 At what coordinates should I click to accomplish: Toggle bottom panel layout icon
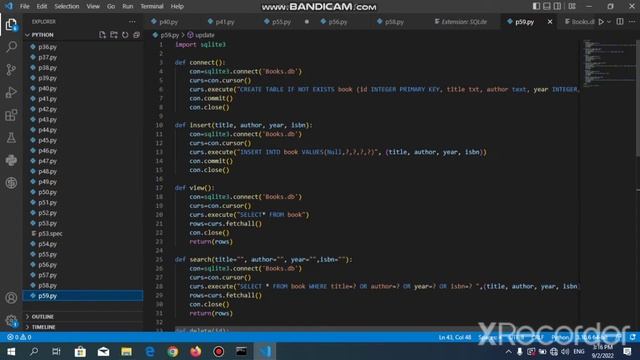coord(547,6)
